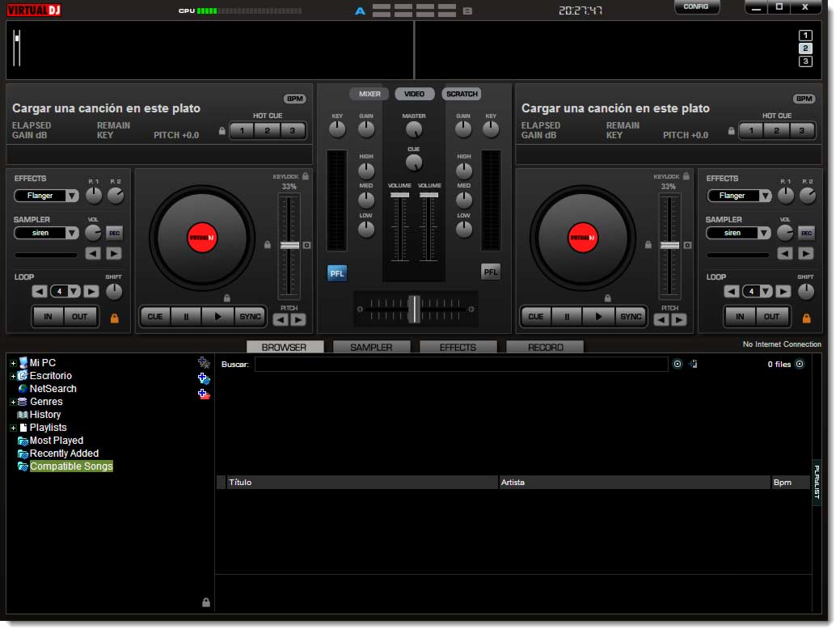Click left deck pitch slider handle
This screenshot has width=840, height=633.
(289, 245)
